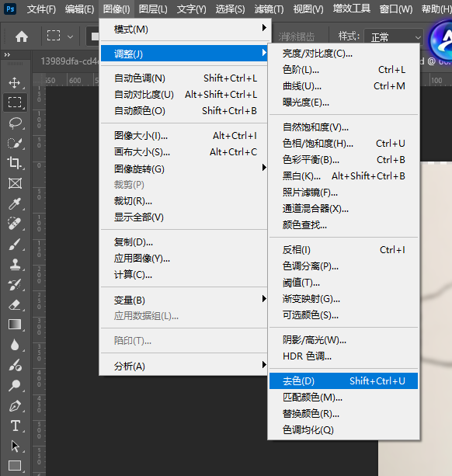Open the 滤镜(T) menu
The width and height of the screenshot is (452, 476).
(x=269, y=9)
